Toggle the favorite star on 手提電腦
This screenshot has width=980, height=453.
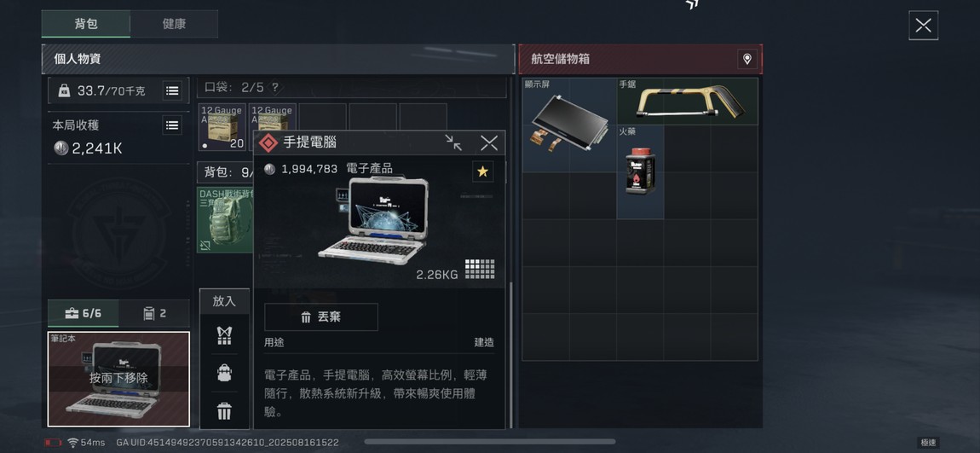click(482, 171)
